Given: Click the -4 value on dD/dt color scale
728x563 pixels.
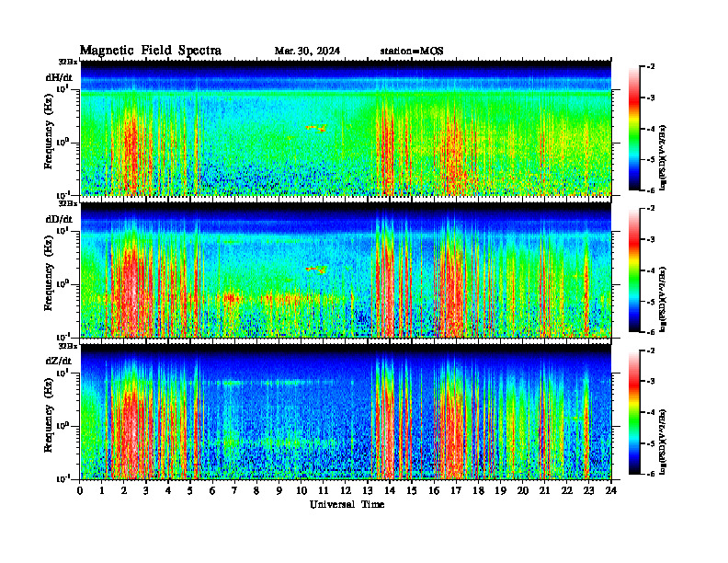Looking at the screenshot, I should pos(651,270).
